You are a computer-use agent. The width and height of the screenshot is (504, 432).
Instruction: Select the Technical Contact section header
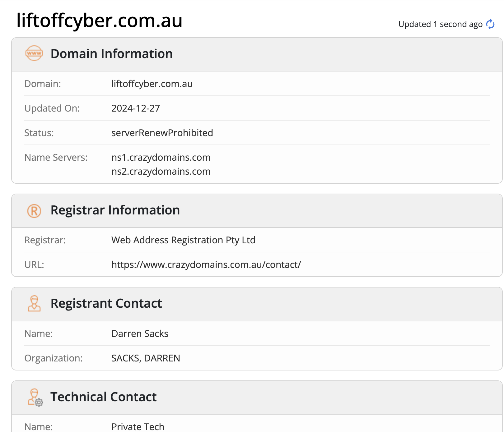257,398
